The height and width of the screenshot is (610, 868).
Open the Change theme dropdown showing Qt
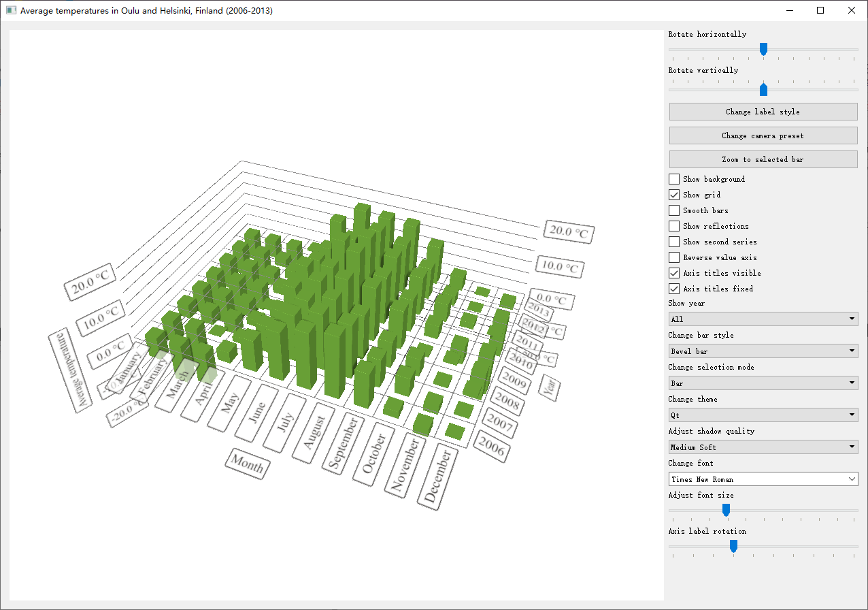pyautogui.click(x=763, y=415)
